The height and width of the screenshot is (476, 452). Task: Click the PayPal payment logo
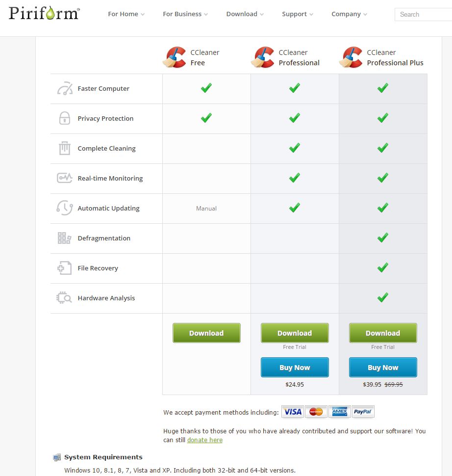(363, 412)
